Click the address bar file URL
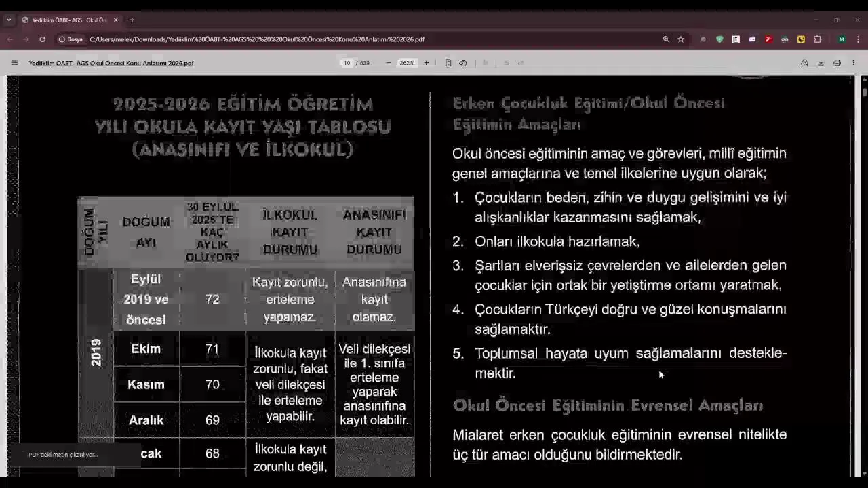The width and height of the screenshot is (868, 488). (257, 39)
